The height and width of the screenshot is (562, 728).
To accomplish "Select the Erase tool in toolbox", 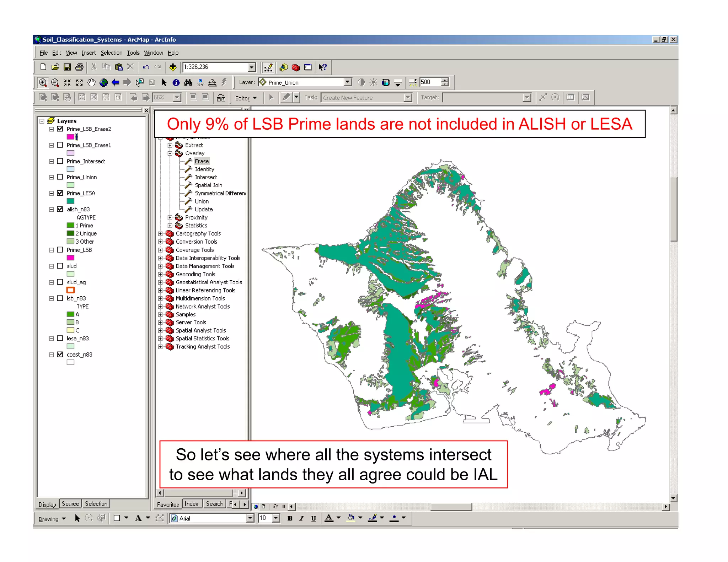I will pos(201,161).
